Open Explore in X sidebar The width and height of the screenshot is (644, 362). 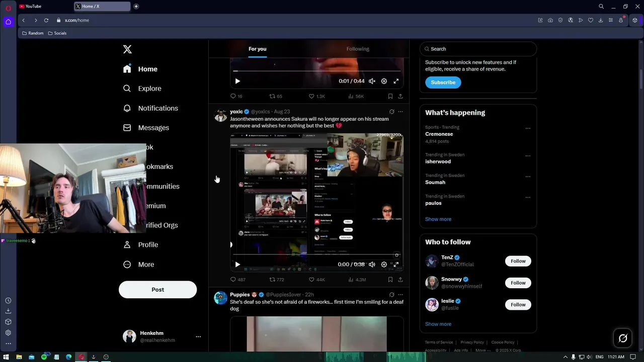142,88
